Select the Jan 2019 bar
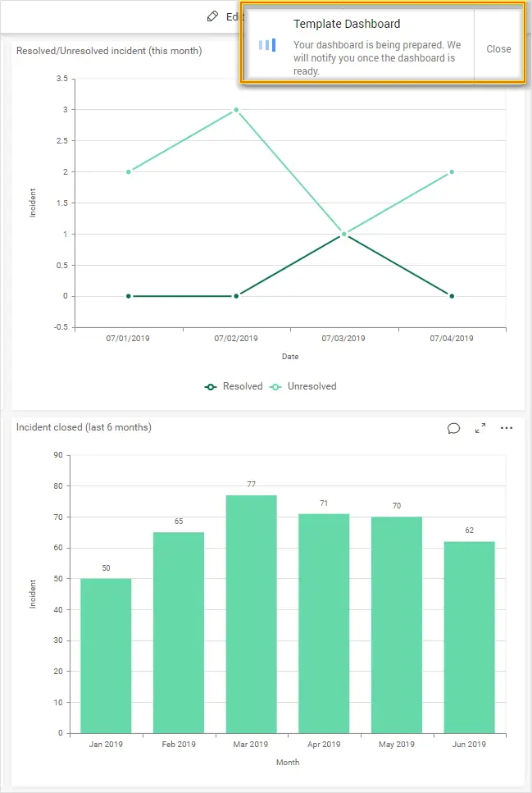 [x=106, y=655]
